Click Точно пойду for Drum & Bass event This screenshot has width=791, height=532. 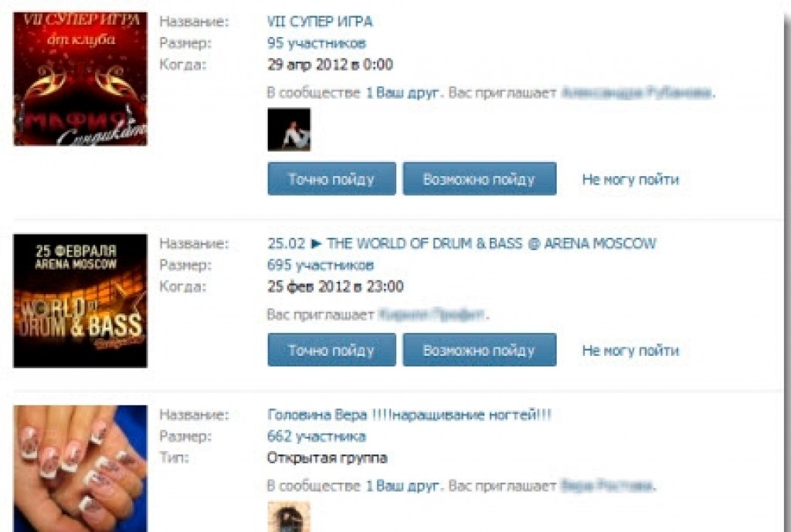(x=331, y=350)
